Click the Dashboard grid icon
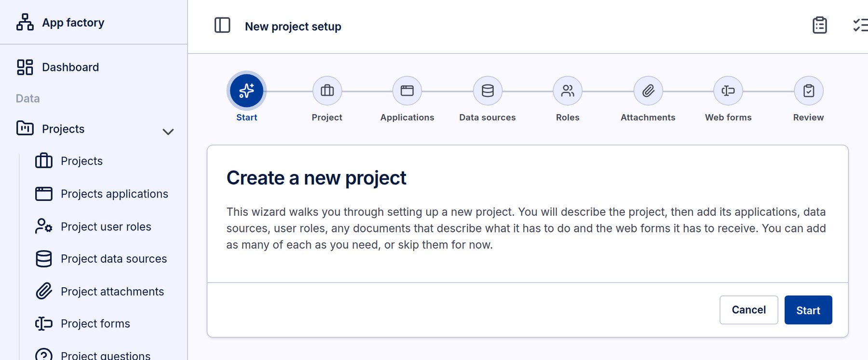Viewport: 868px width, 360px height. [x=25, y=67]
